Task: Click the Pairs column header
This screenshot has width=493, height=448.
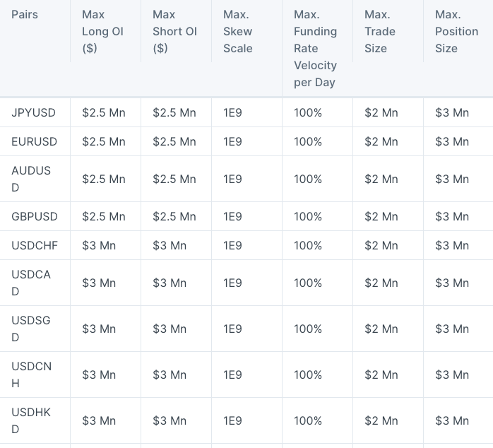Action: click(25, 14)
